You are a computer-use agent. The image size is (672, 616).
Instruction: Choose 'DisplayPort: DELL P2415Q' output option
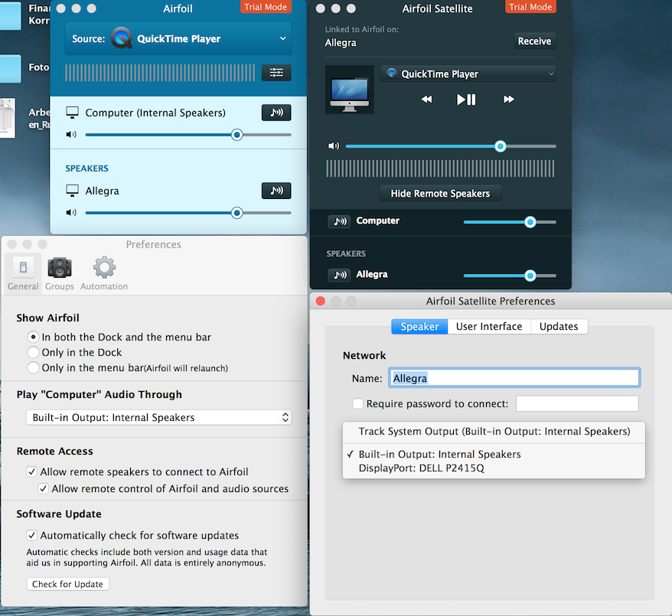(494, 468)
